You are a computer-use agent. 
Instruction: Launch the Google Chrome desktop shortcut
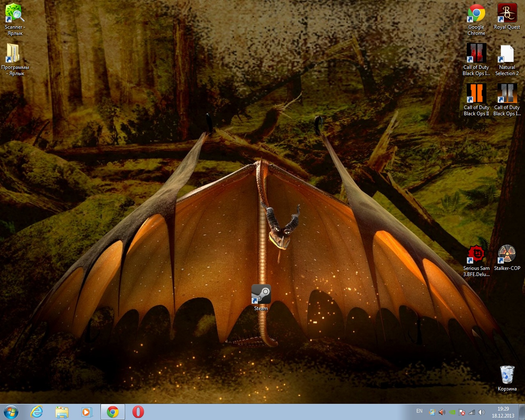(x=476, y=19)
